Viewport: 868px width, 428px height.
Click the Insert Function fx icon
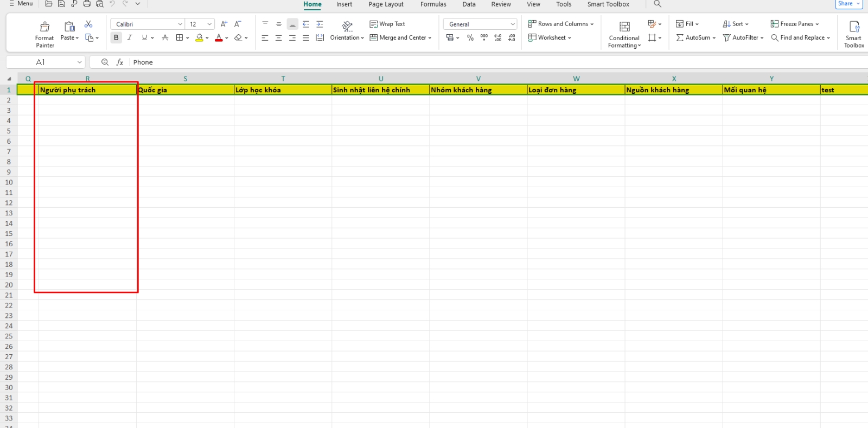[x=120, y=62]
